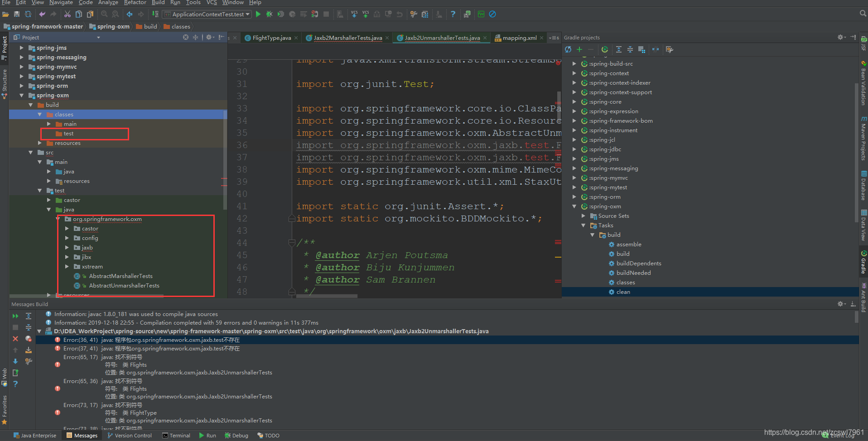868x441 pixels.
Task: Open the Refactor menu
Action: pos(135,2)
